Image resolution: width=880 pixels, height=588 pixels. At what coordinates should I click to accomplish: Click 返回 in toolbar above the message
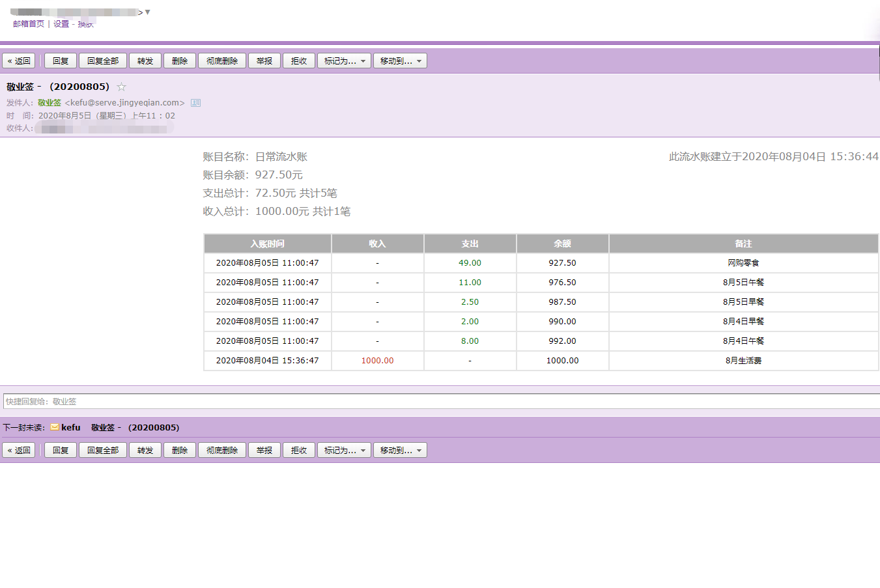(19, 61)
